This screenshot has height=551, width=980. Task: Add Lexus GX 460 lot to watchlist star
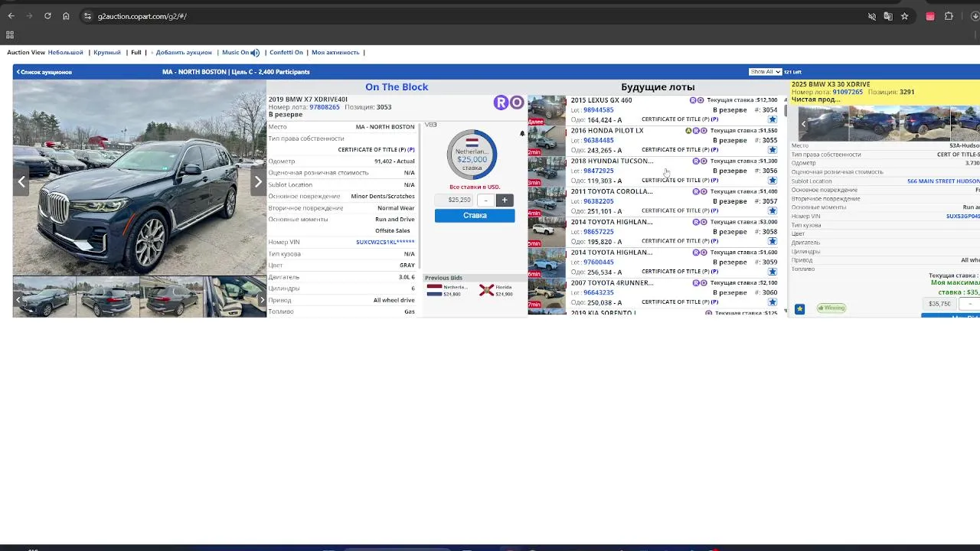coord(772,119)
